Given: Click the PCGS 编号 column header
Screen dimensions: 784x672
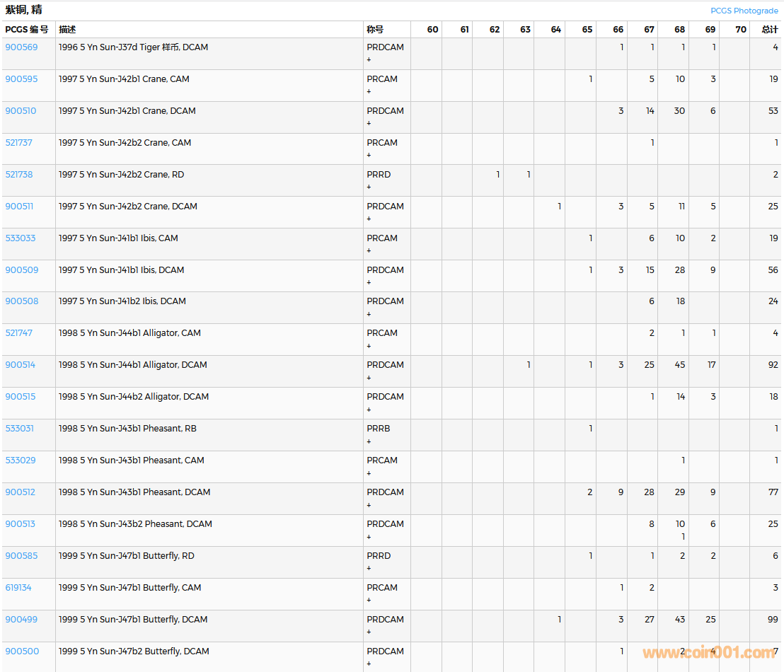Looking at the screenshot, I should pyautogui.click(x=27, y=30).
